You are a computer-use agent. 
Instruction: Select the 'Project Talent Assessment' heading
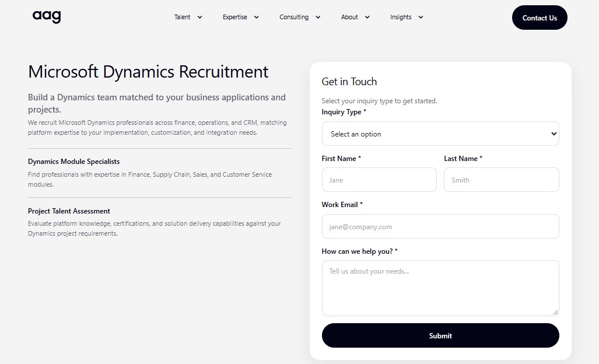point(69,211)
